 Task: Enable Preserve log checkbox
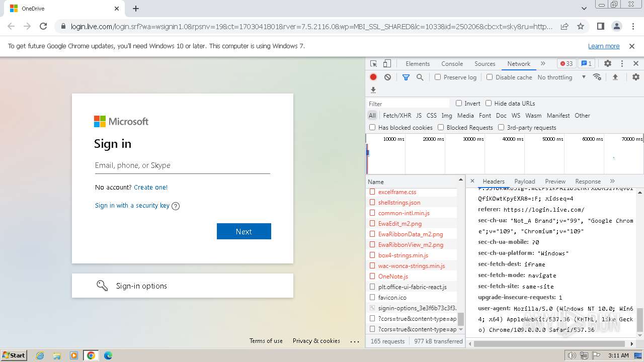[438, 77]
